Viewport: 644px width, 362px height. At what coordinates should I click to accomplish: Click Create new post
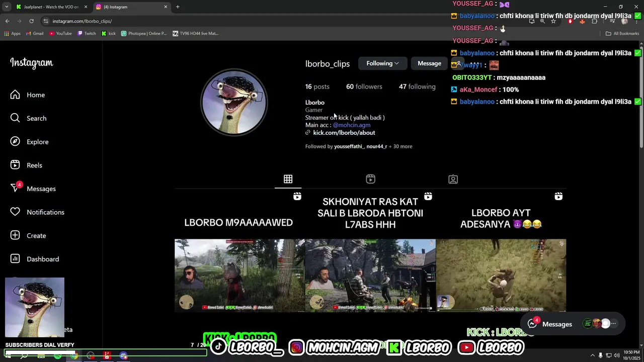(x=28, y=236)
